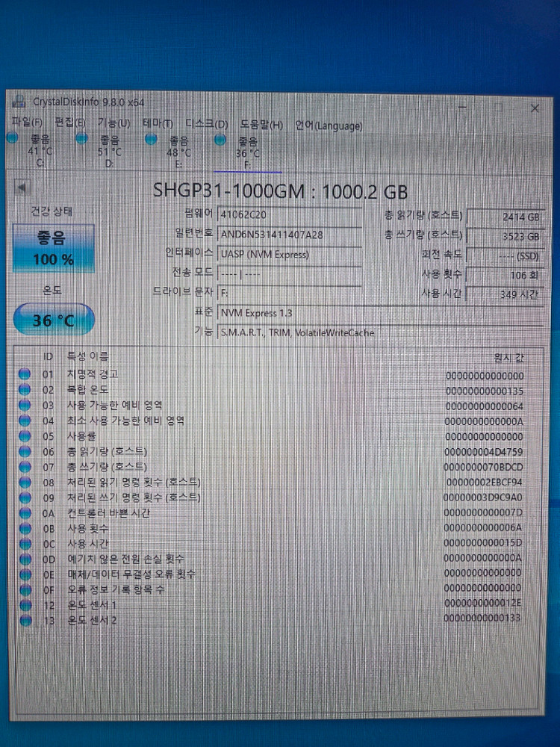Click the raw value 00000003D9C9A0
Screen dimensions: 560x747
coord(483,498)
